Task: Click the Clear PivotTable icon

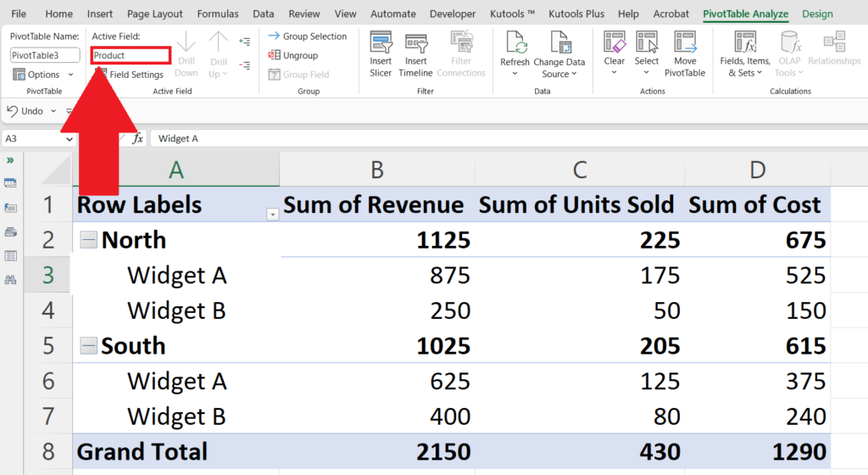Action: click(x=615, y=42)
